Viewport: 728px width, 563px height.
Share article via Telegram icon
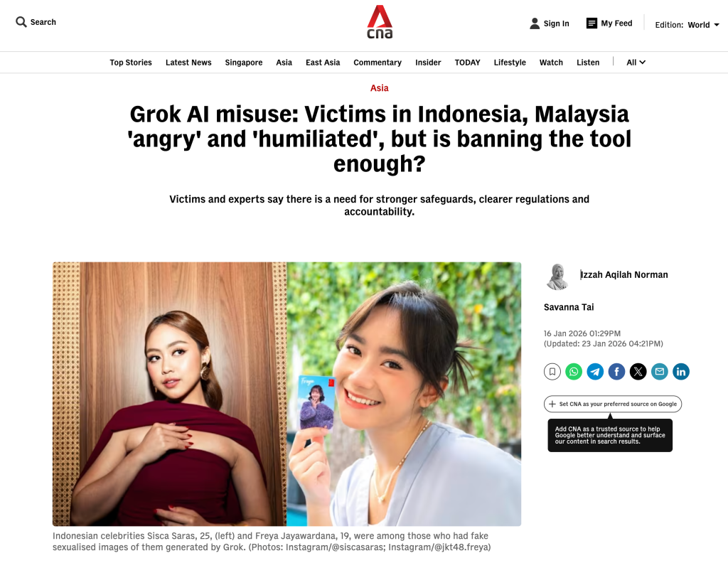[x=595, y=371]
